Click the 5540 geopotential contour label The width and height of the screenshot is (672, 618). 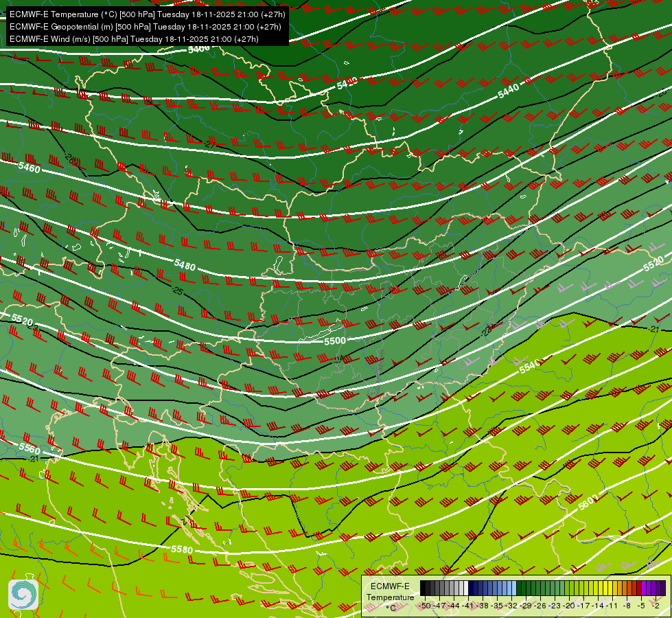[x=530, y=367]
